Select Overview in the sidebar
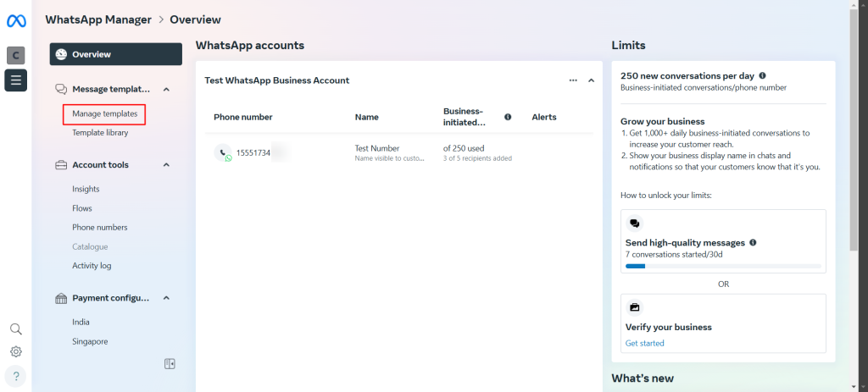 [x=115, y=54]
